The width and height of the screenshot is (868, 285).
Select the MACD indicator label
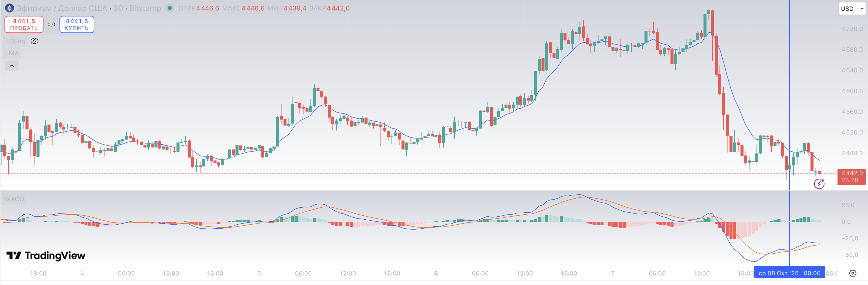[x=14, y=199]
